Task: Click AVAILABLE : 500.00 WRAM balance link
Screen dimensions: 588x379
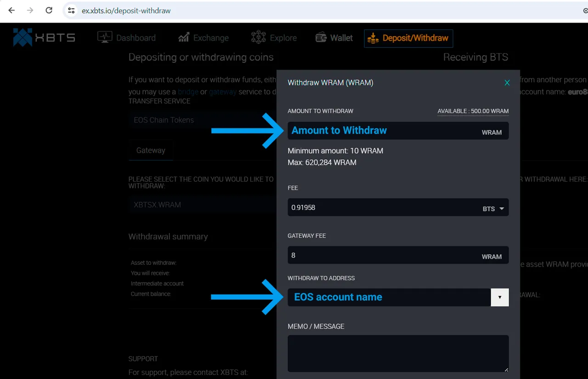Action: (473, 111)
